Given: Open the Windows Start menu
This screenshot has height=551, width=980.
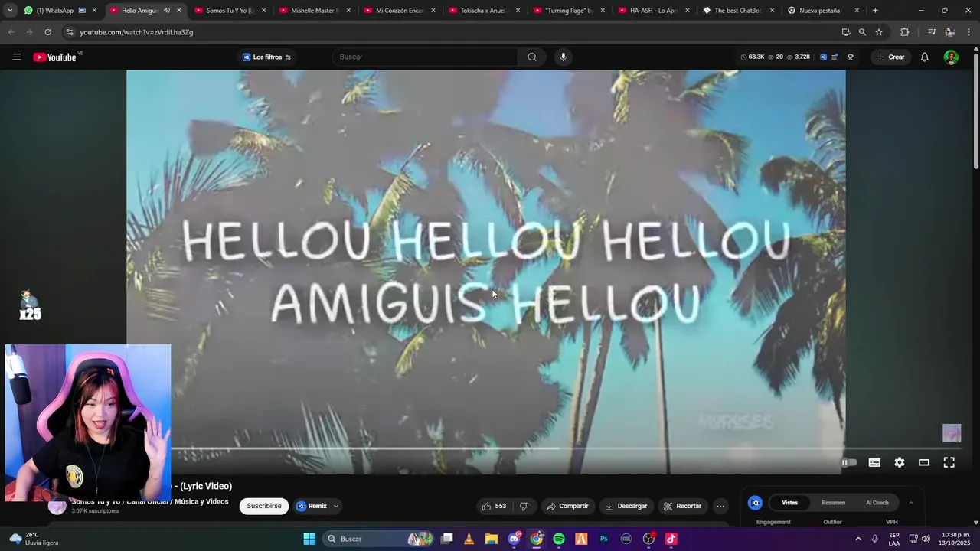Looking at the screenshot, I should click(x=309, y=539).
